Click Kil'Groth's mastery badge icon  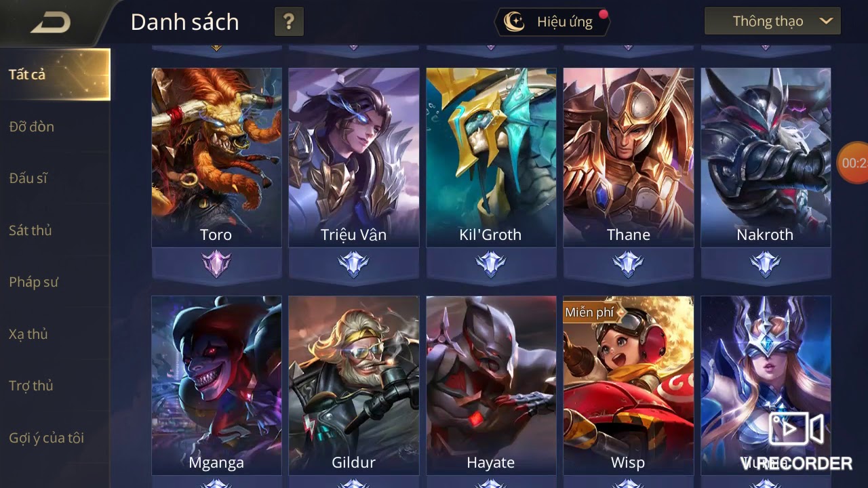click(x=490, y=264)
